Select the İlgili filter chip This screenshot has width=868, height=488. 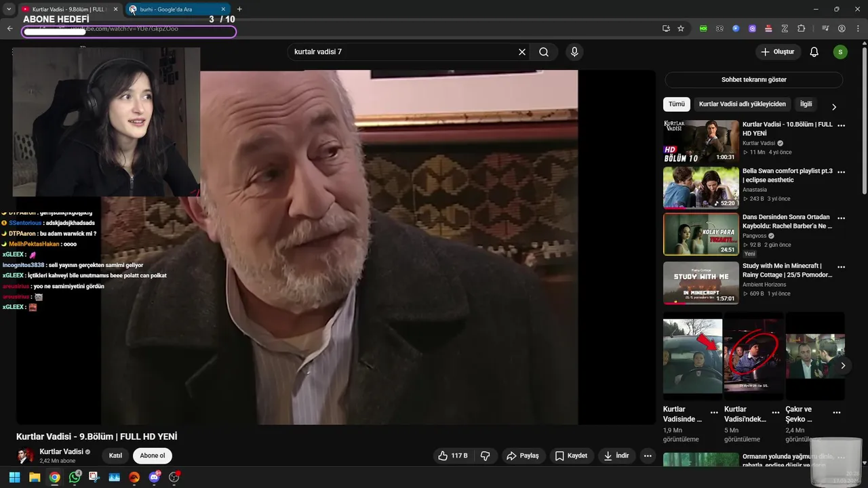(x=806, y=104)
